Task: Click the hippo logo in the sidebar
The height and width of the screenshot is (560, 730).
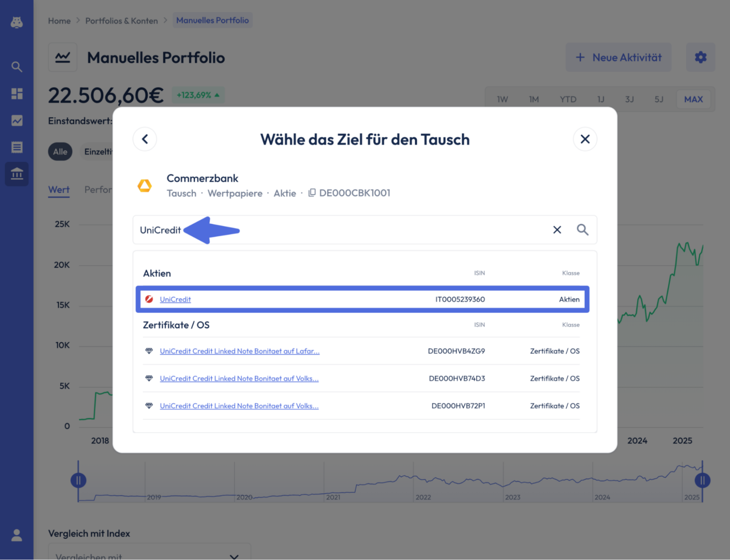Action: [17, 22]
